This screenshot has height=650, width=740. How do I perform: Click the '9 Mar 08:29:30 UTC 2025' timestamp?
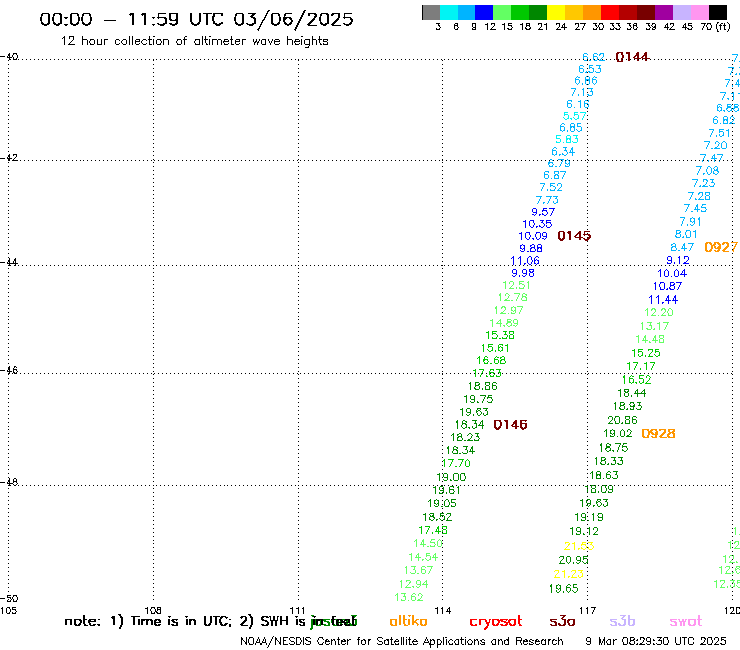pos(656,641)
